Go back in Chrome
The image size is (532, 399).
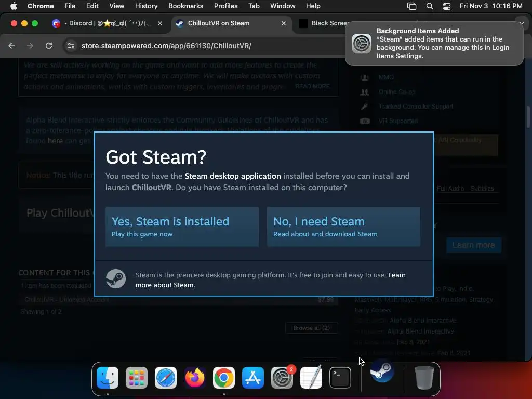(x=11, y=46)
